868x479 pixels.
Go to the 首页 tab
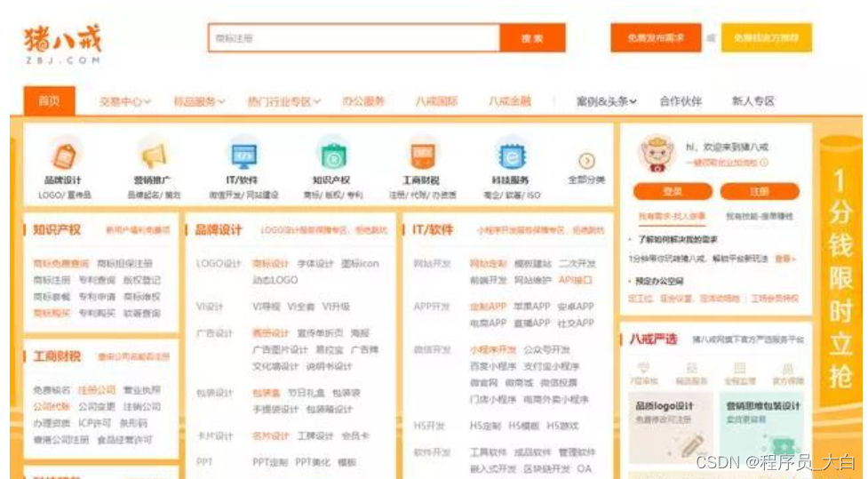49,100
